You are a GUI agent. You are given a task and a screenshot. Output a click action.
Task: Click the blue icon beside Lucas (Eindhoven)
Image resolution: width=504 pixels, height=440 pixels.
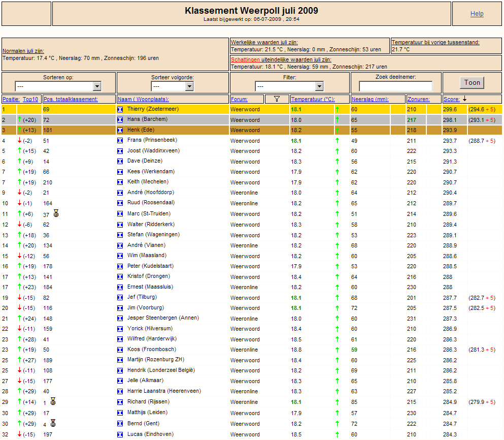click(120, 434)
